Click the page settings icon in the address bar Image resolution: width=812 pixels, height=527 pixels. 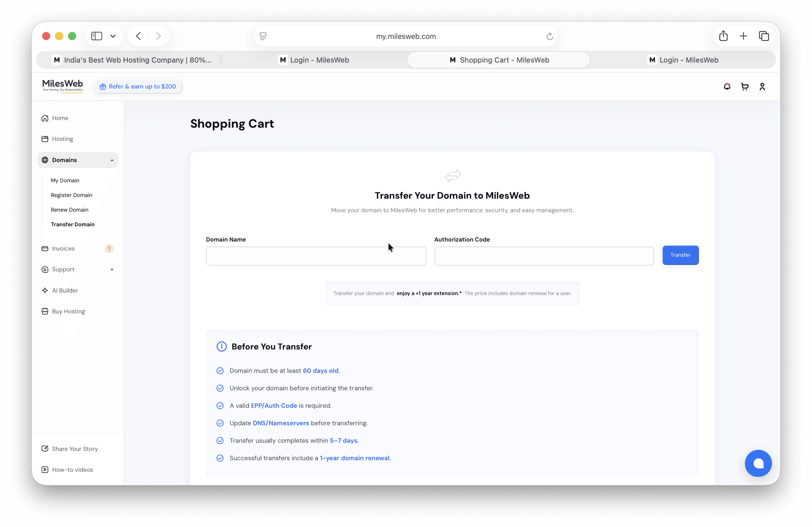click(263, 36)
